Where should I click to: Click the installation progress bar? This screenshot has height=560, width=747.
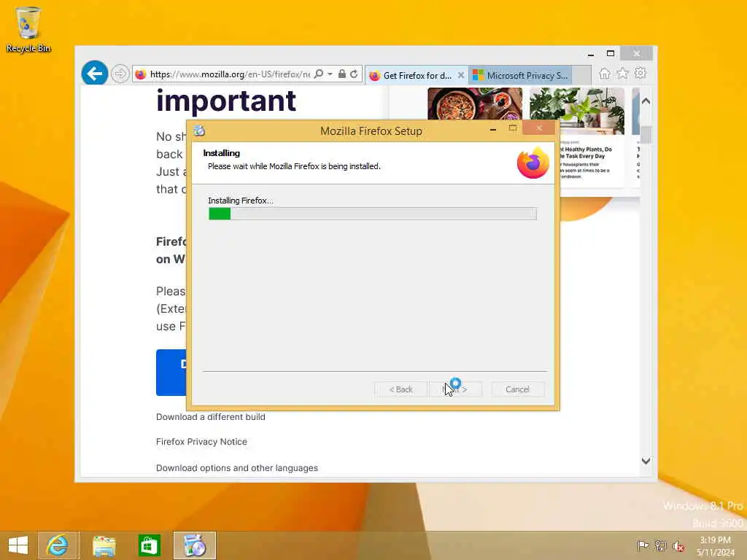coord(373,214)
